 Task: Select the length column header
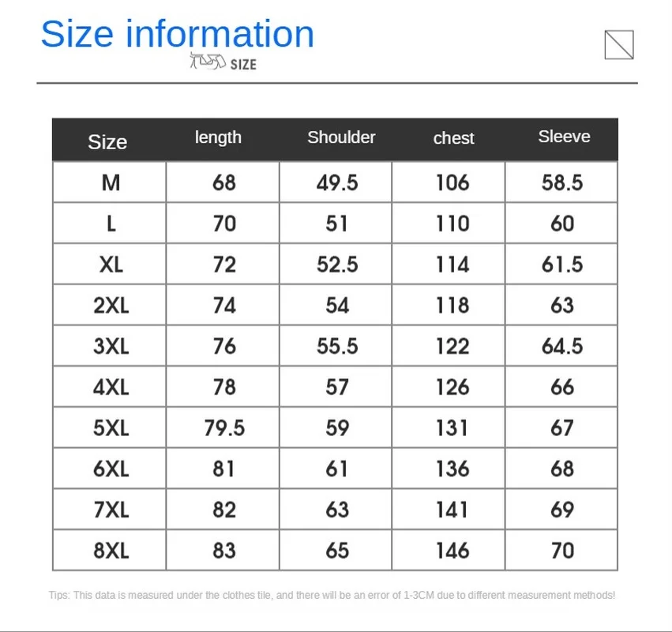click(218, 137)
